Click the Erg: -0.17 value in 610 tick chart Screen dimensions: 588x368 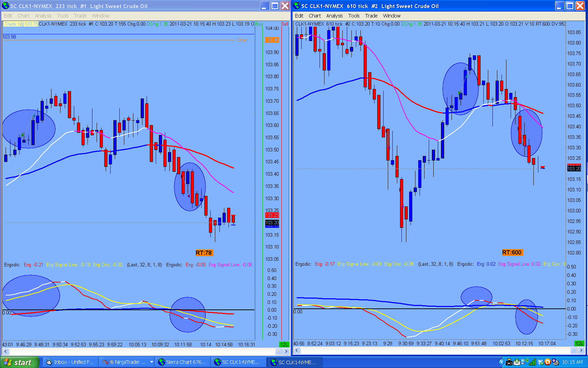325,264
